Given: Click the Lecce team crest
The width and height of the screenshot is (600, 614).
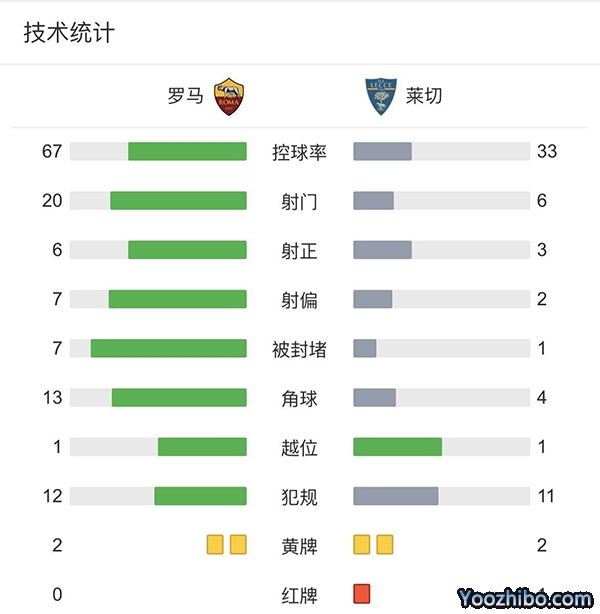Looking at the screenshot, I should [x=380, y=96].
